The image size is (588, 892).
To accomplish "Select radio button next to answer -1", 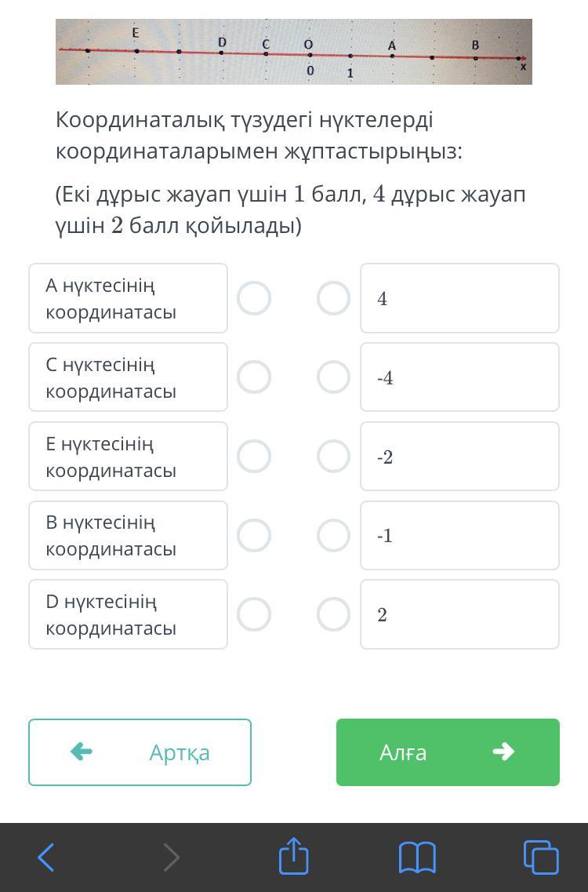I will [x=333, y=535].
